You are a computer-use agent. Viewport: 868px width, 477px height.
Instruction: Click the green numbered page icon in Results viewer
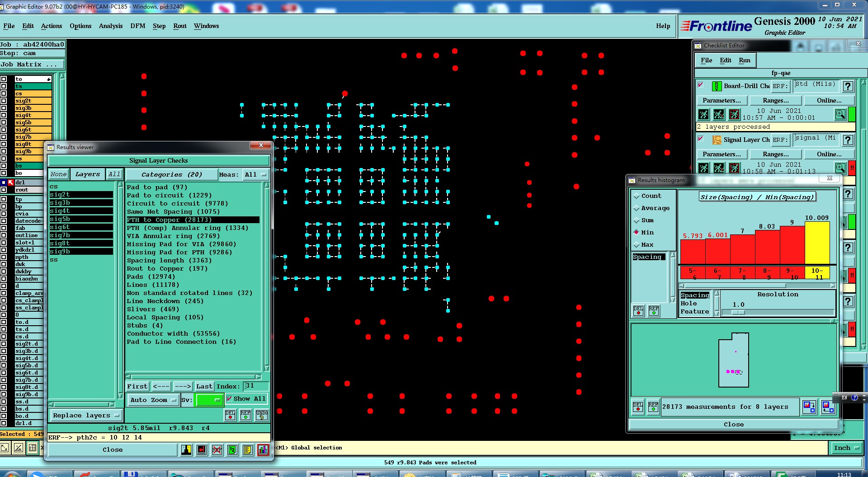tap(232, 449)
